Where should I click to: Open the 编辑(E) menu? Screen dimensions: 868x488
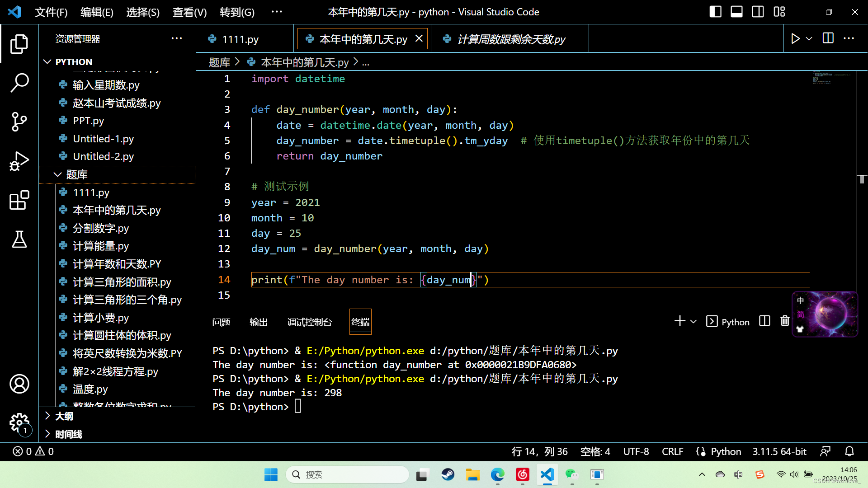tap(97, 12)
